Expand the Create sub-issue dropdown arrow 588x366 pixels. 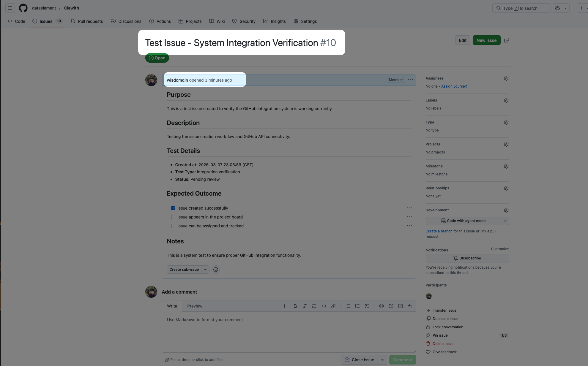tap(205, 270)
